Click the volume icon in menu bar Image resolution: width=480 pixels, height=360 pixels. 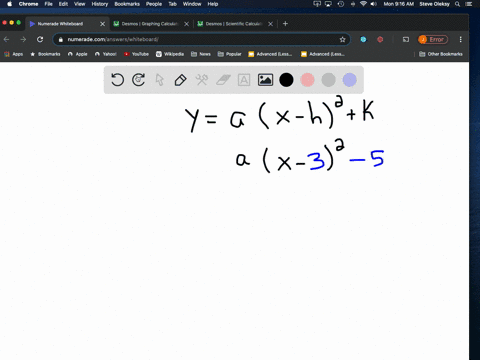(374, 4)
